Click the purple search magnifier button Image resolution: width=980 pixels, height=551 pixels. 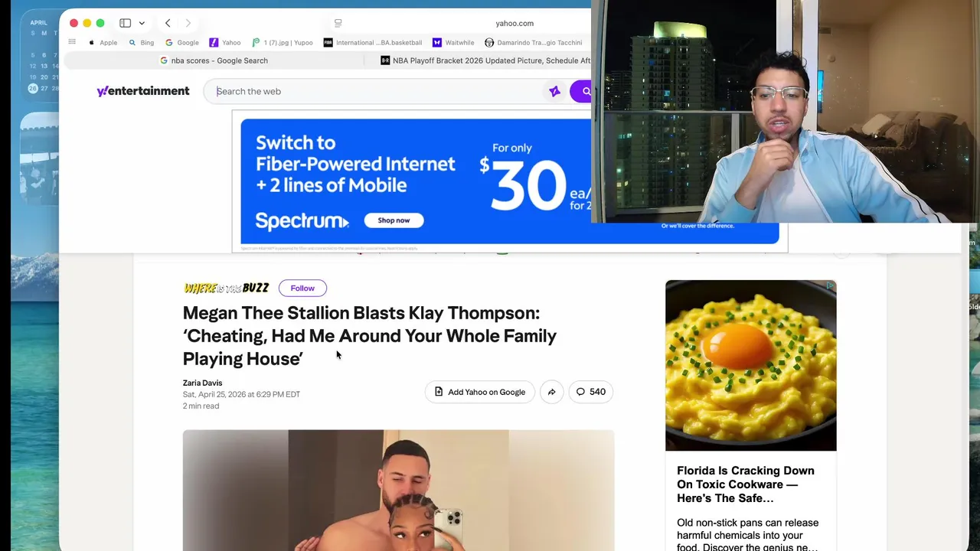coord(583,91)
